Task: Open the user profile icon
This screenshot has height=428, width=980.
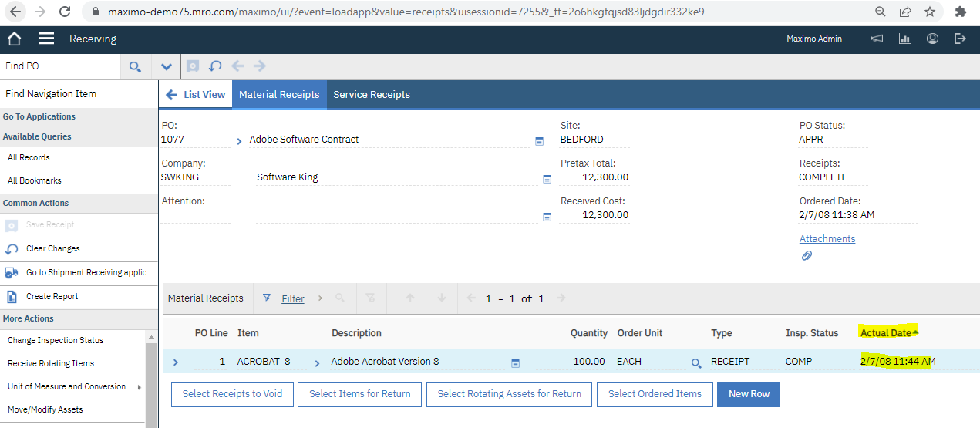Action: click(932, 39)
